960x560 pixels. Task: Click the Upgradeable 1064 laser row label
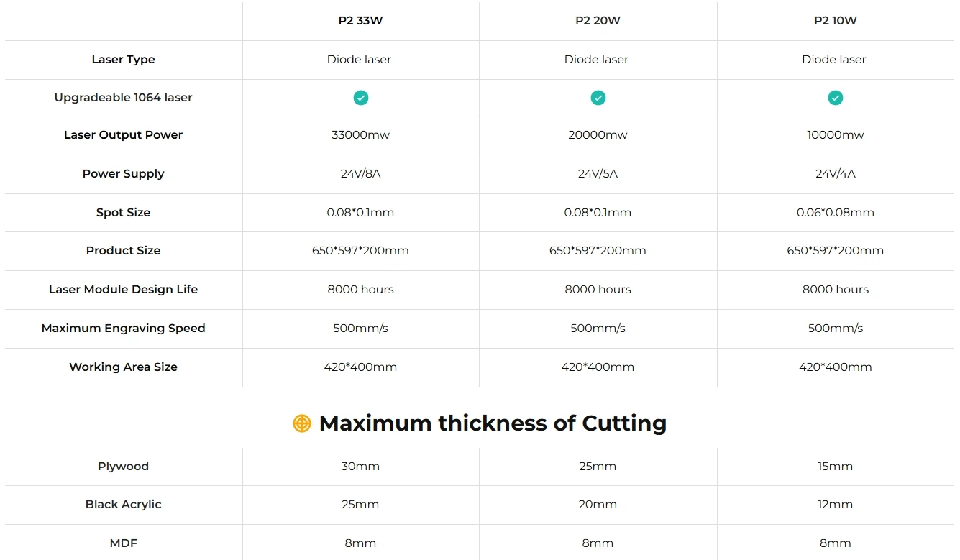pyautogui.click(x=123, y=98)
